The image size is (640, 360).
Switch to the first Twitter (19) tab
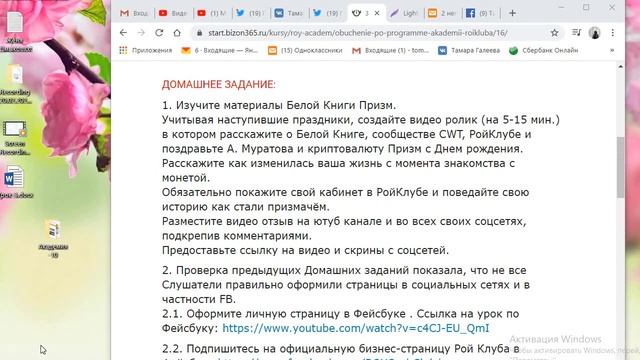pos(250,13)
